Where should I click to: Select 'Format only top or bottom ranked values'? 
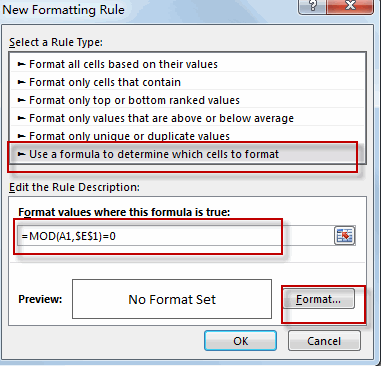coord(187,100)
